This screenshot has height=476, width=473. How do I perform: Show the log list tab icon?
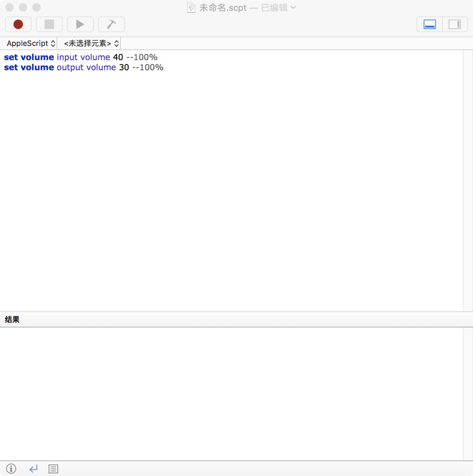coord(53,469)
